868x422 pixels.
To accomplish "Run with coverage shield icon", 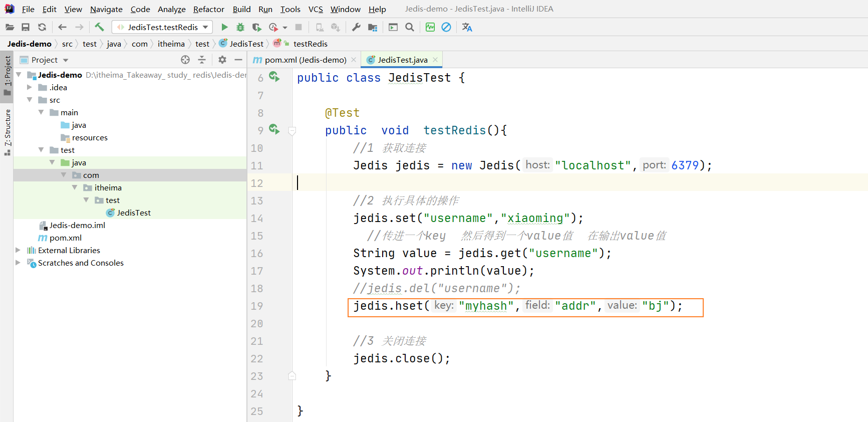I will (256, 27).
